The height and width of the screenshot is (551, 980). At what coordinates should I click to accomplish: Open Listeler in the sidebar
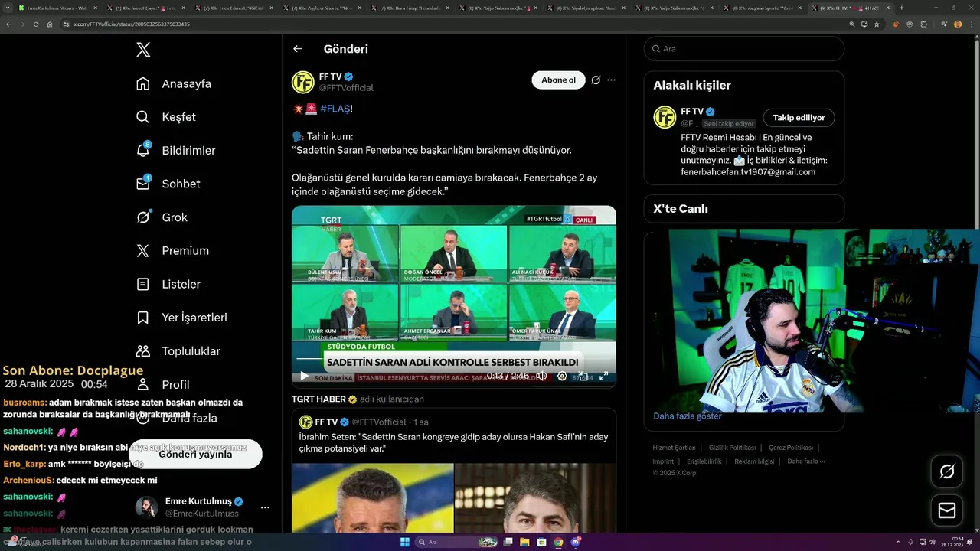click(168, 284)
